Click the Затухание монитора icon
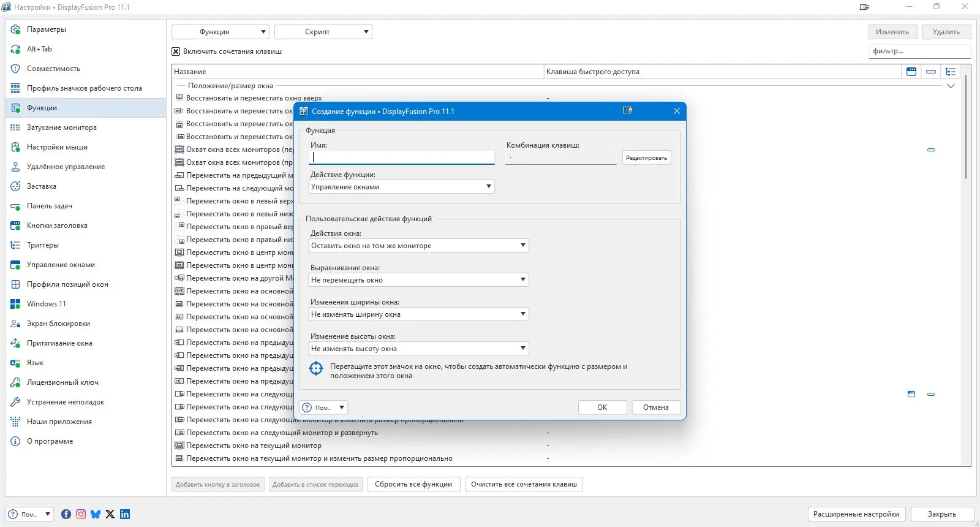This screenshot has width=980, height=527. [15, 127]
